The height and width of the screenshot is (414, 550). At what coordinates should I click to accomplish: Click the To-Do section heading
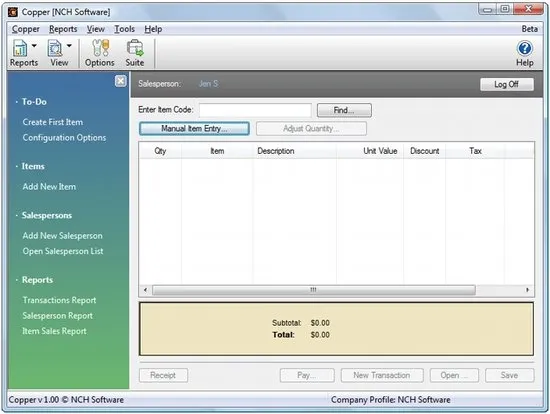[x=34, y=102]
